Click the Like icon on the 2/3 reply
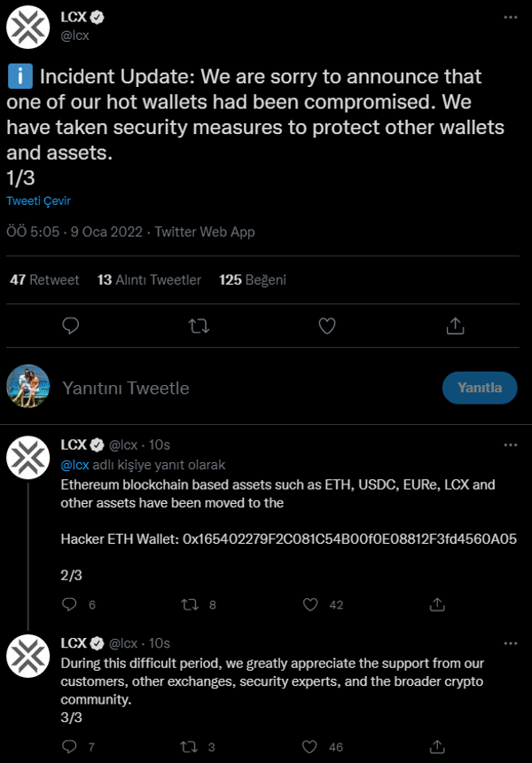The width and height of the screenshot is (532, 763). (310, 604)
